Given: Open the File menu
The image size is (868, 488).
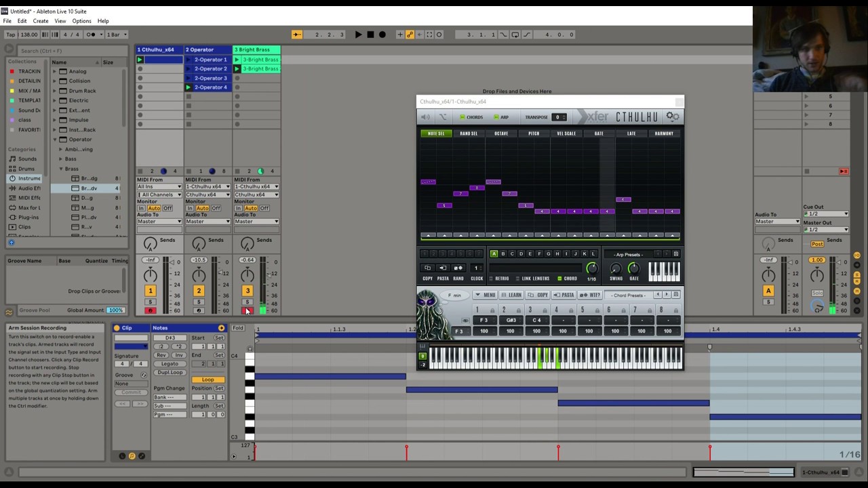Looking at the screenshot, I should click(7, 21).
